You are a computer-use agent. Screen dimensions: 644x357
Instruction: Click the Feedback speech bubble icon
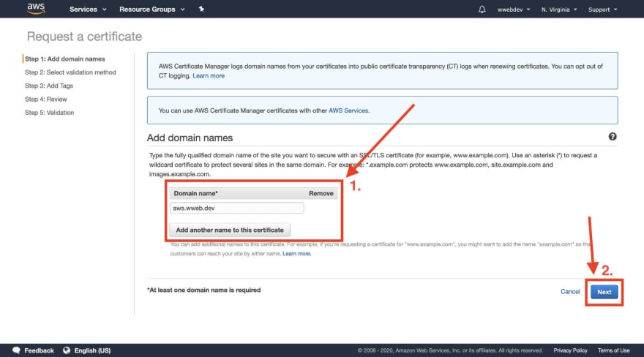pos(16,350)
